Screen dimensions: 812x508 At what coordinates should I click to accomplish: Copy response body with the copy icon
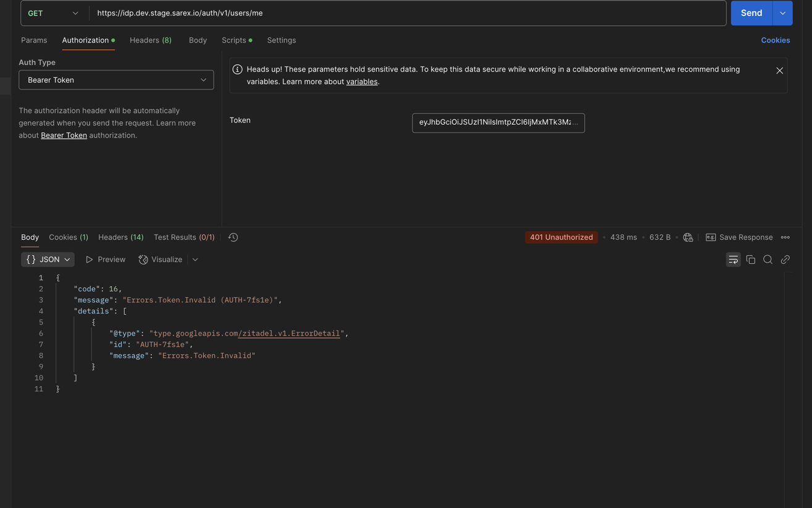pos(751,260)
